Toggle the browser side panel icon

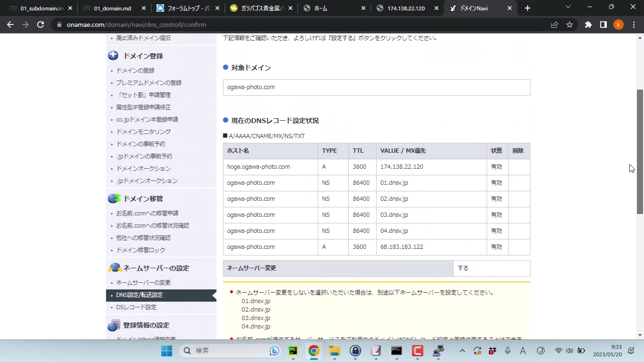point(603,25)
